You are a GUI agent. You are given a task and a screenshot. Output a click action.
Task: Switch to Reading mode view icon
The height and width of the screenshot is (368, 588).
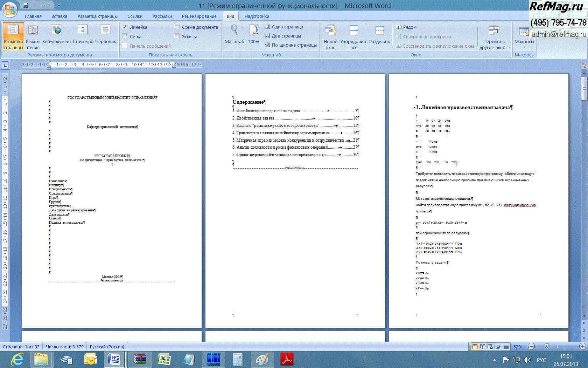click(x=33, y=30)
